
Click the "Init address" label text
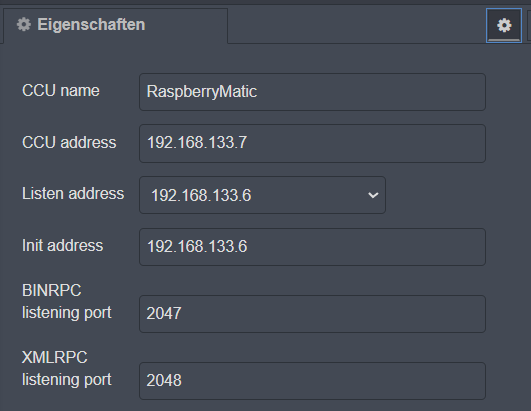coord(62,245)
